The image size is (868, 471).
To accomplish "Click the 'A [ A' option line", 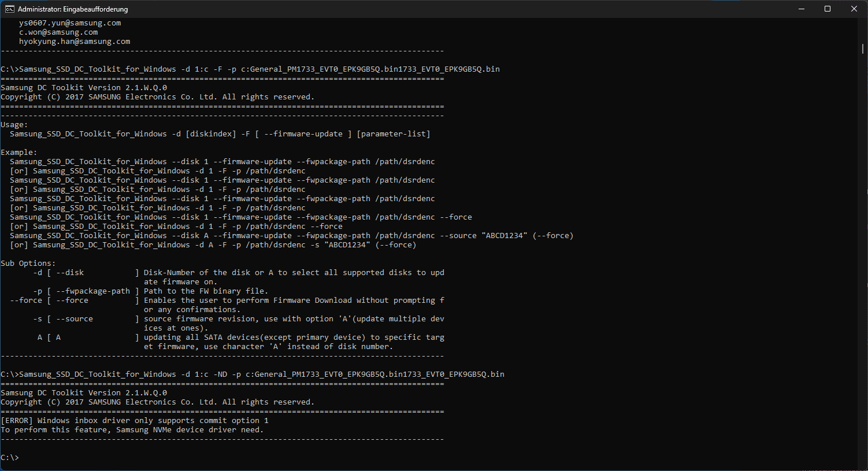I will click(x=241, y=338).
